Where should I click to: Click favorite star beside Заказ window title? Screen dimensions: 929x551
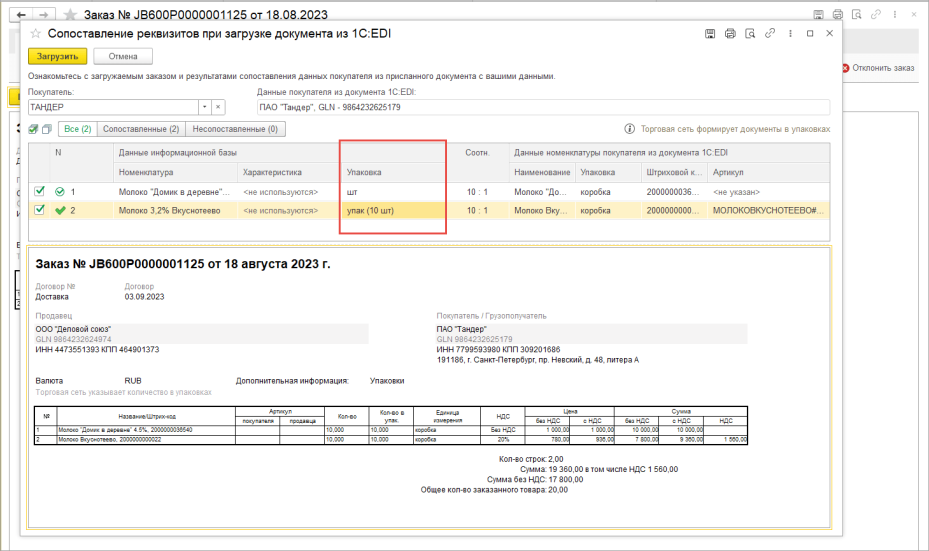(71, 15)
